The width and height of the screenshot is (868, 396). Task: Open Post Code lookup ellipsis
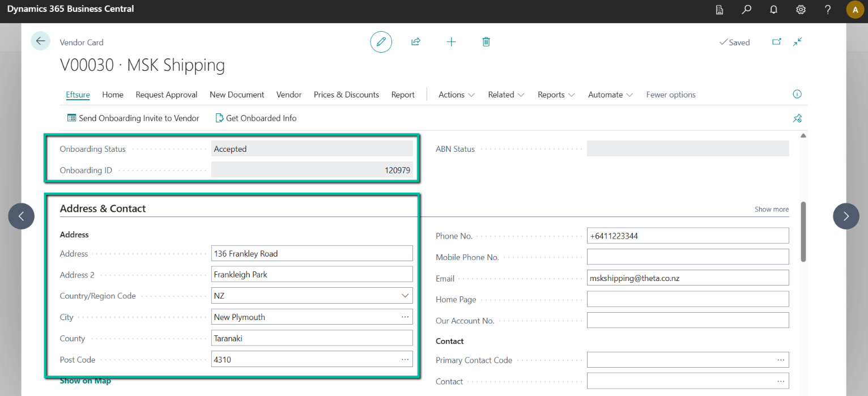[405, 359]
